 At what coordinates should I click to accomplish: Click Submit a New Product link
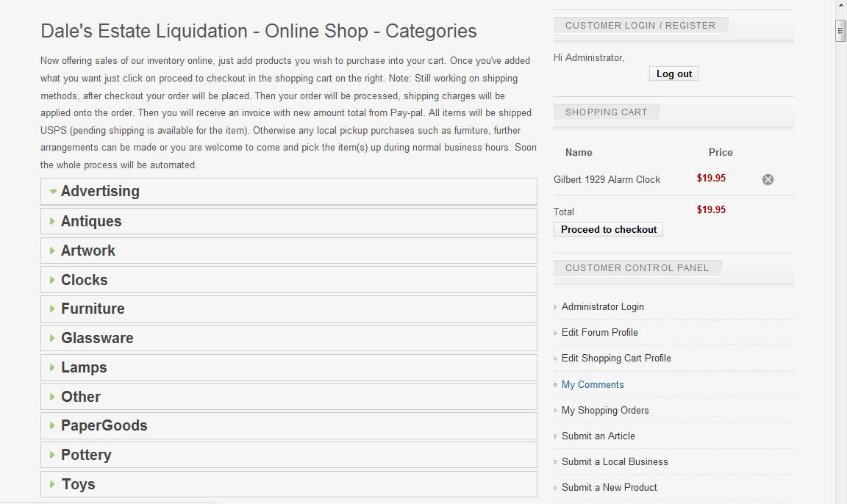point(609,487)
